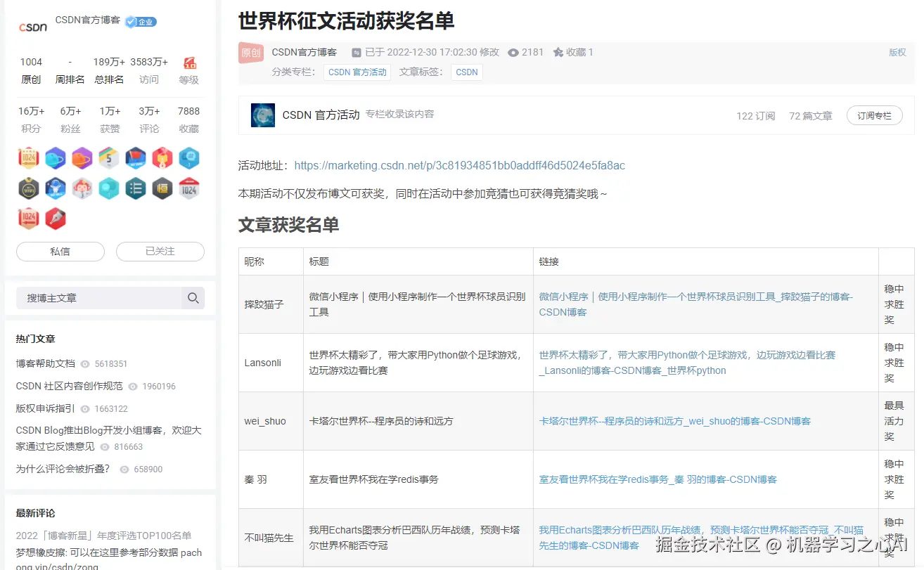This screenshot has height=570, width=924.
Task: Select the CSDN 官方活动 category tag
Action: tap(357, 72)
